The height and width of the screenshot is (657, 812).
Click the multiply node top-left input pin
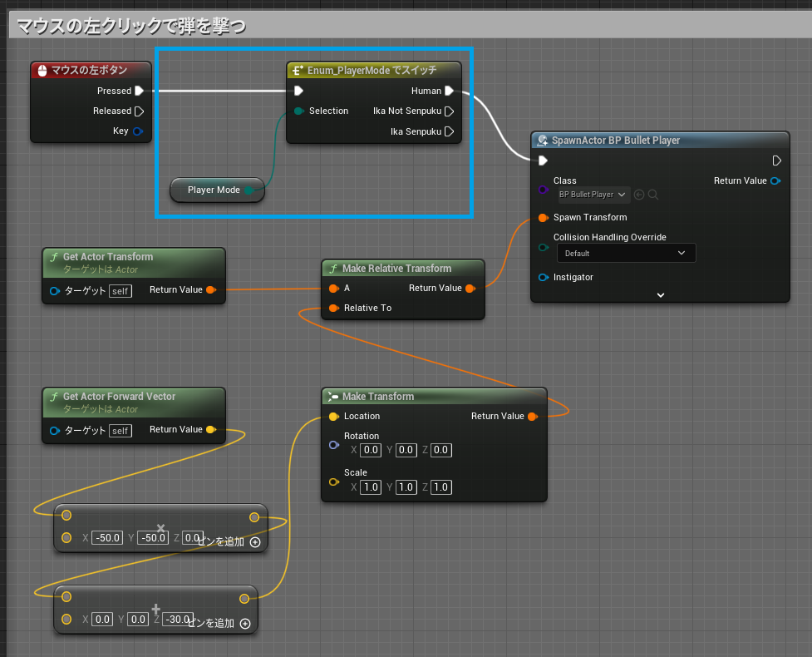point(66,516)
